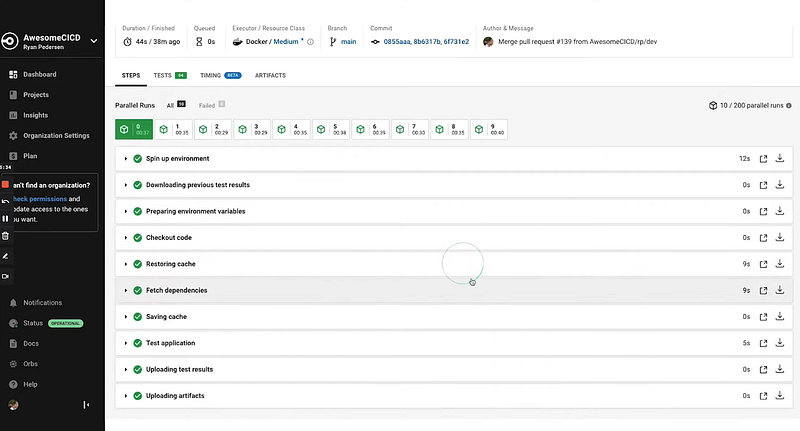The image size is (800, 431).
Task: Switch to the TIMING beta tab
Action: coord(220,75)
